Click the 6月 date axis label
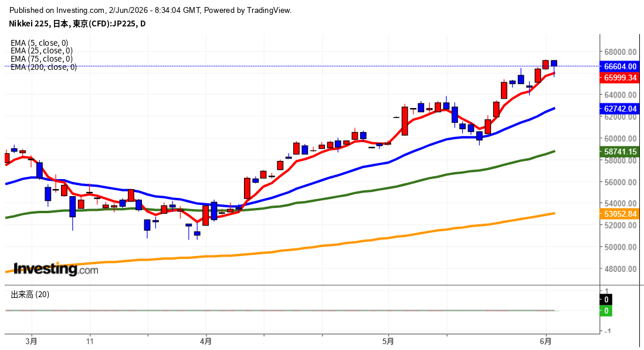 click(546, 341)
